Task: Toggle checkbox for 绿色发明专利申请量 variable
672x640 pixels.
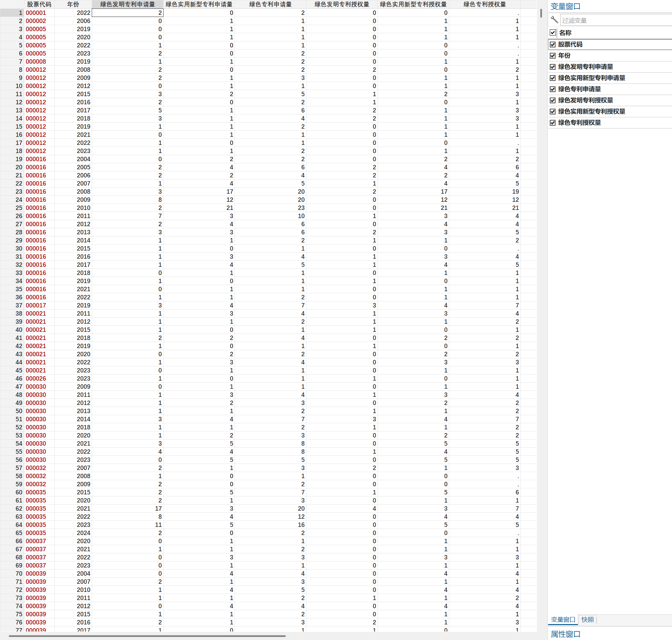Action: tap(553, 67)
